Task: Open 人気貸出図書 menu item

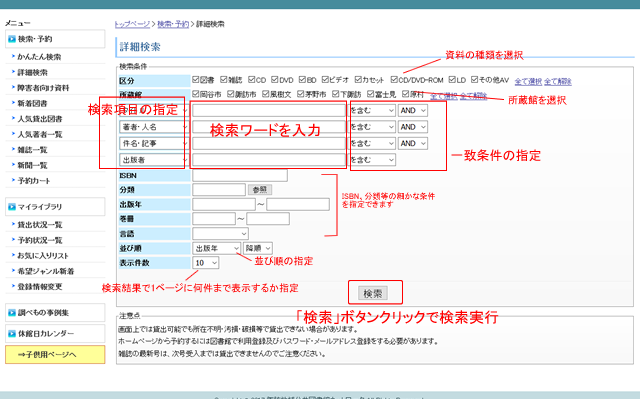Action: (40, 119)
